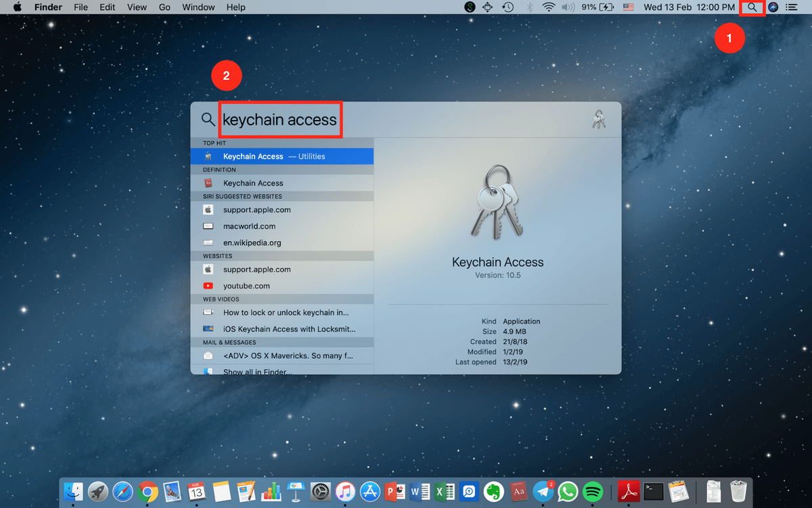Open WhatsApp in the dock
This screenshot has width=812, height=508.
[x=568, y=491]
